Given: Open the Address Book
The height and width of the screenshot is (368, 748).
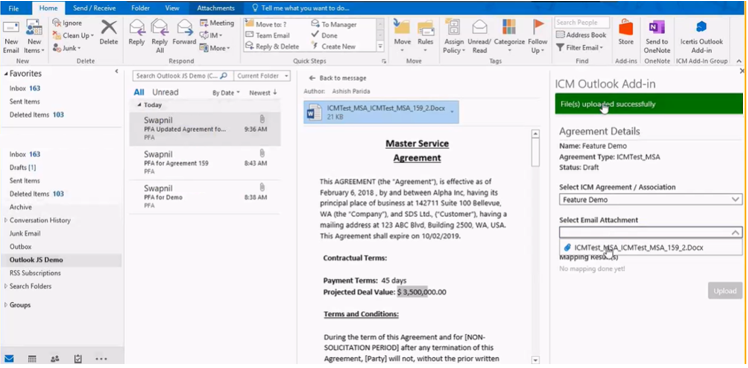Looking at the screenshot, I should pos(581,35).
